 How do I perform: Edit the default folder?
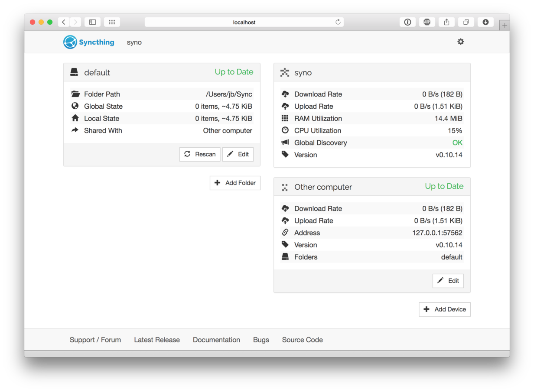click(238, 154)
